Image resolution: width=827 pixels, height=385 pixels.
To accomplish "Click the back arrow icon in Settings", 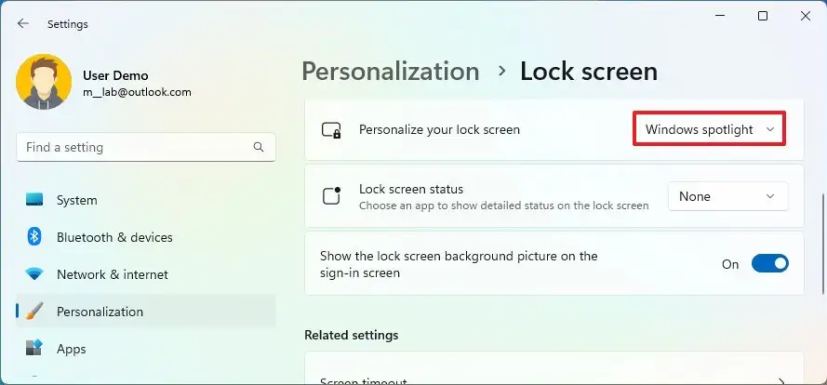I will pos(23,24).
